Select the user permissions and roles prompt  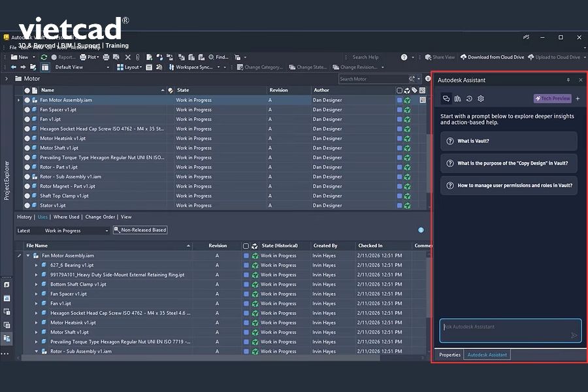[x=509, y=186]
